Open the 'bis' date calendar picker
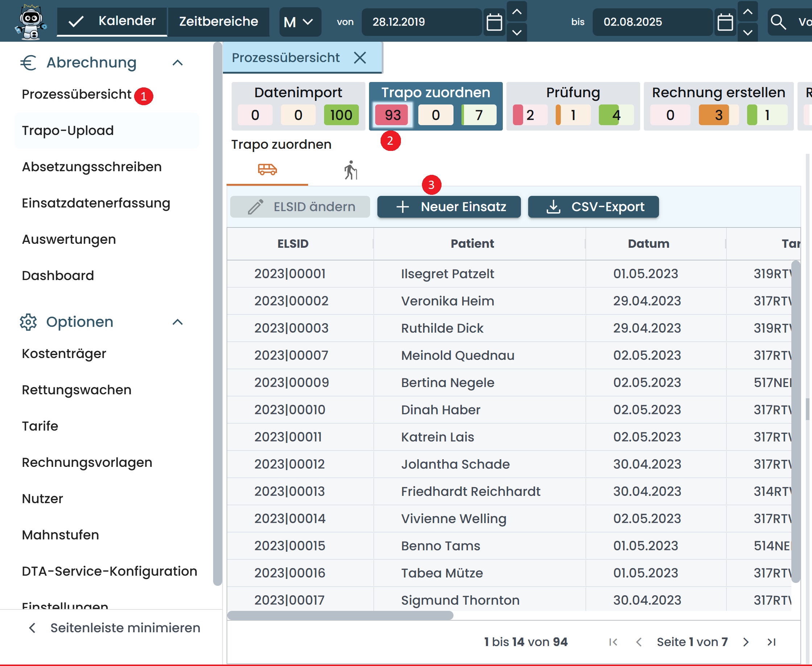The image size is (812, 666). [725, 22]
